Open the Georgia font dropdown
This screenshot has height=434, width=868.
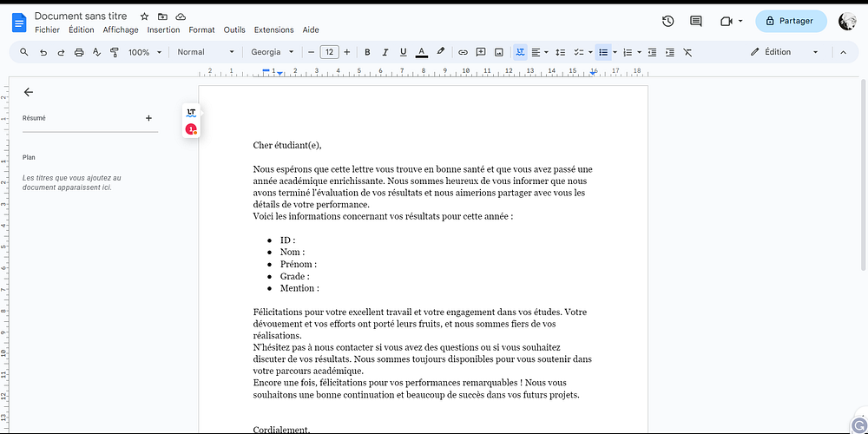click(x=273, y=52)
